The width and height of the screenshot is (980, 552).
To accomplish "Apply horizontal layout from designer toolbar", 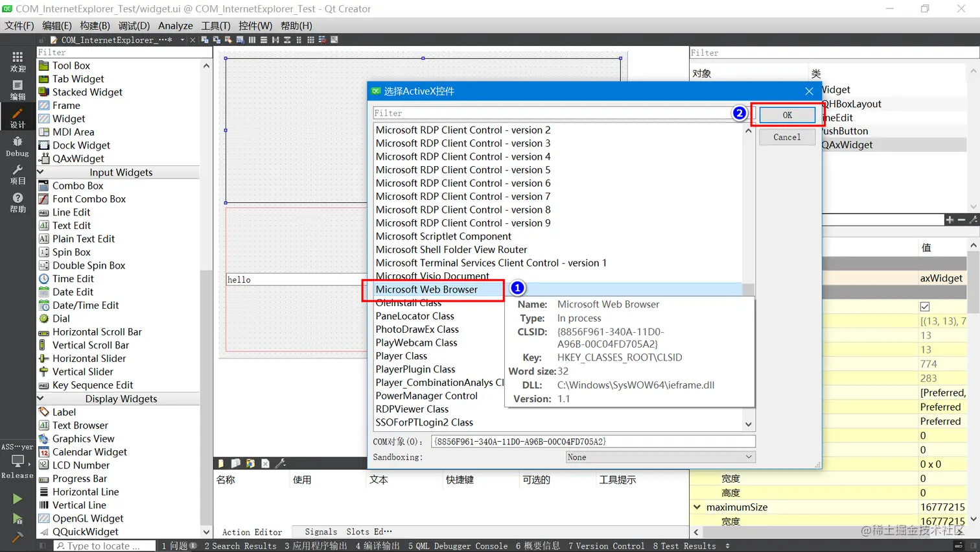I will click(x=252, y=40).
